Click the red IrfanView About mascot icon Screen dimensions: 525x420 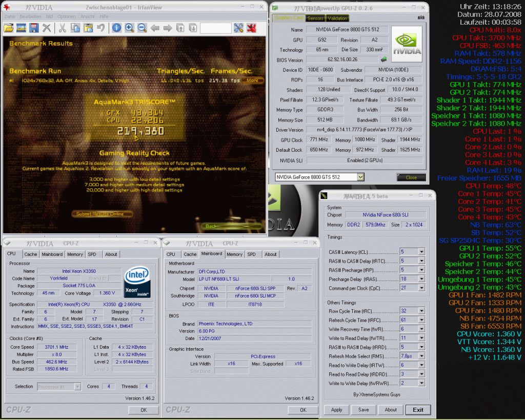pos(251,28)
